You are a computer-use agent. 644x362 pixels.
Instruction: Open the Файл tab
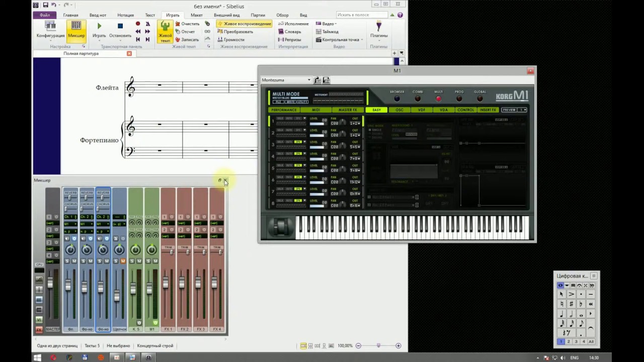click(45, 15)
